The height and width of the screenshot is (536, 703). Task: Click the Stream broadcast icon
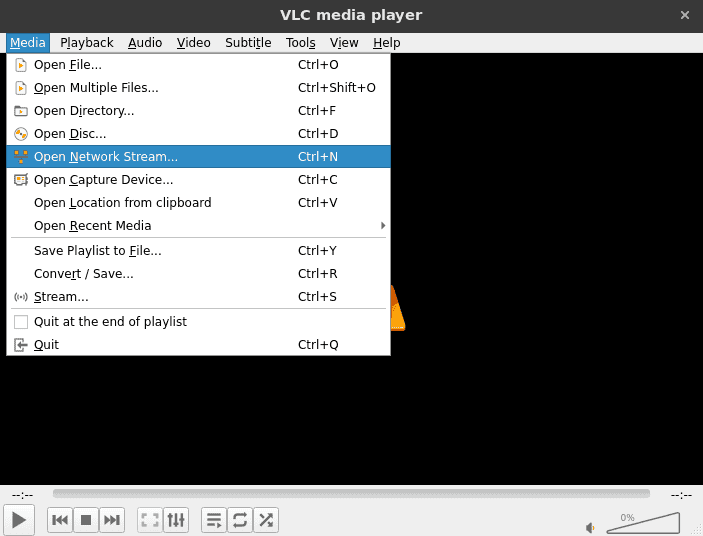click(x=21, y=297)
